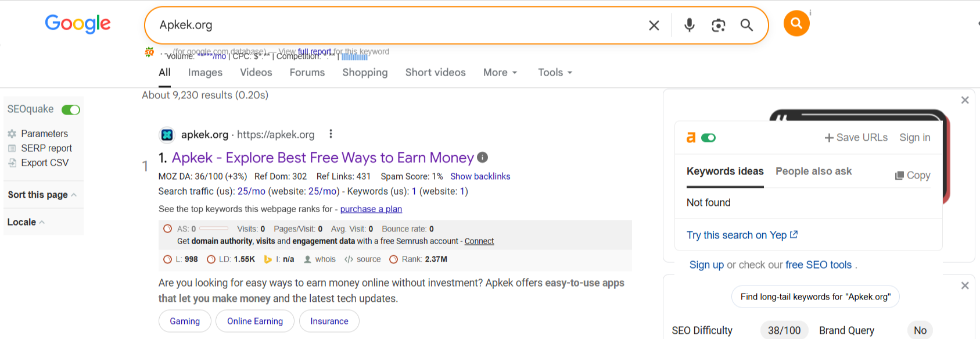
Task: Switch to Forums tab
Action: point(307,72)
